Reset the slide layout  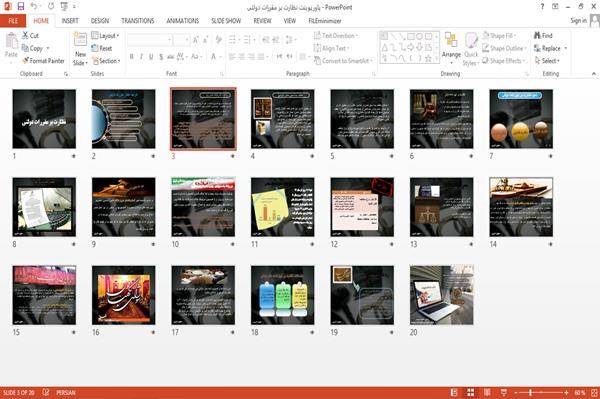102,48
